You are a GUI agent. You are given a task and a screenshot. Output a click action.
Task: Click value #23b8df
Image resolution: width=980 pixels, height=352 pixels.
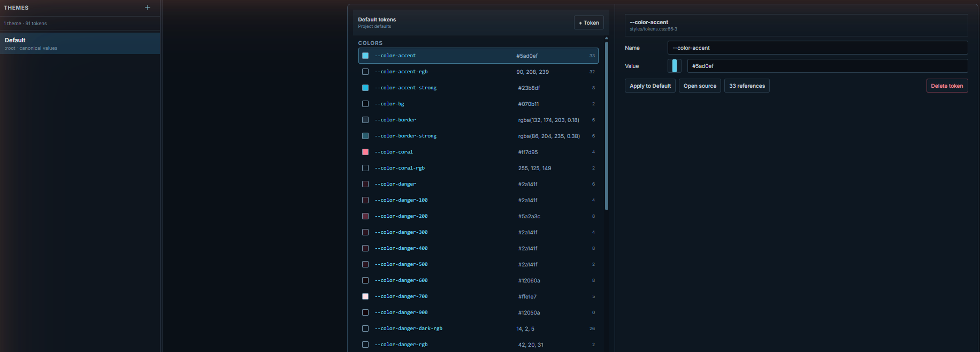pyautogui.click(x=529, y=88)
